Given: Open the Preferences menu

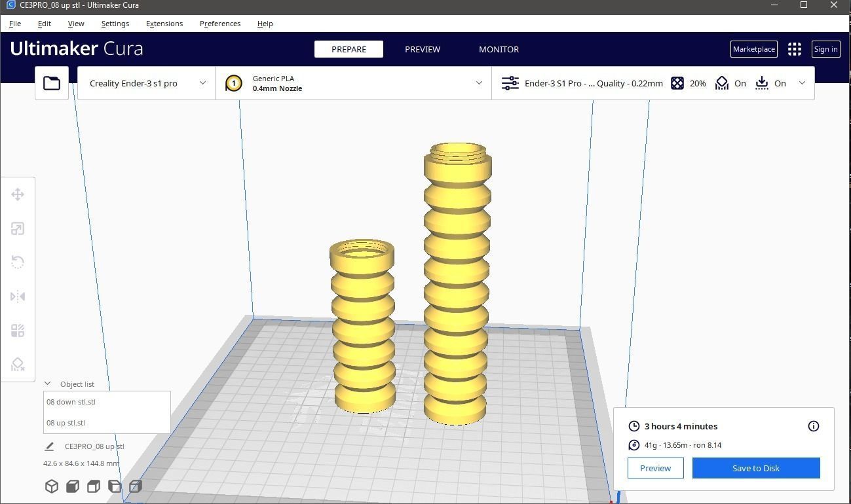Looking at the screenshot, I should click(220, 24).
